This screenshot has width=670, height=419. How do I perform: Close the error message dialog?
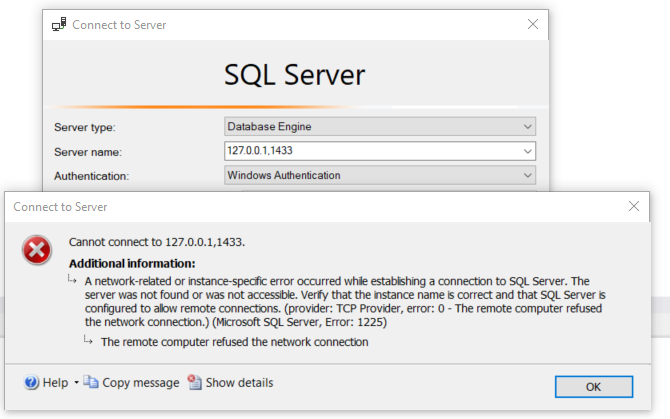[x=634, y=206]
